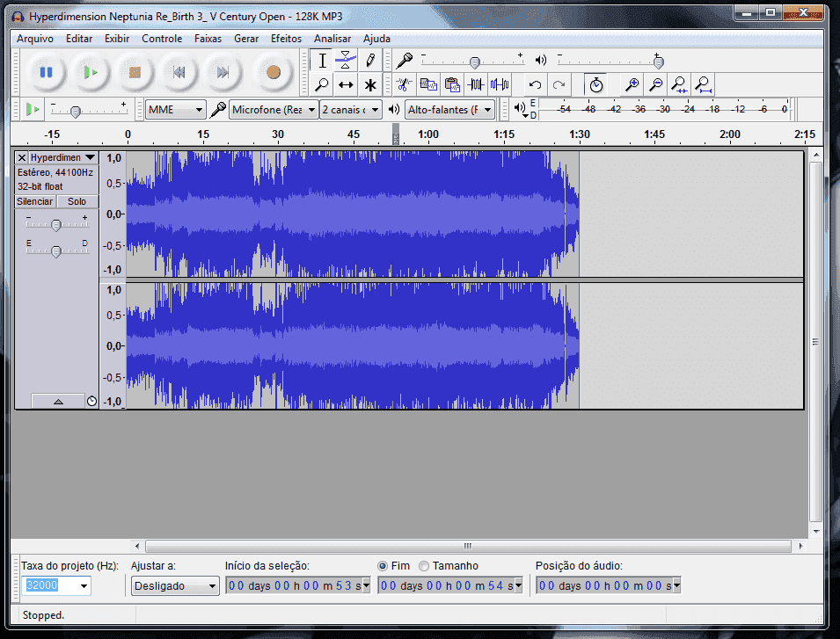The image size is (840, 639).
Task: Open the Controle menu
Action: point(162,39)
